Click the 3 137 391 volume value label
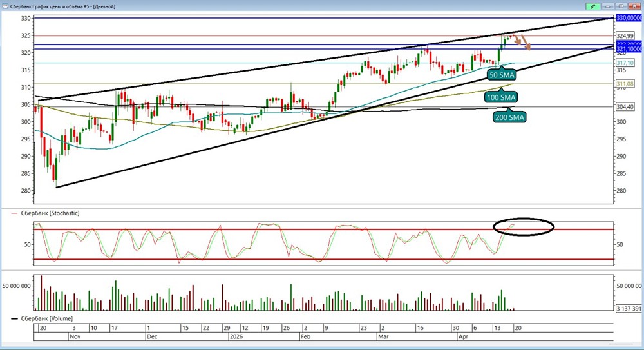The height and width of the screenshot is (350, 644). (x=629, y=309)
